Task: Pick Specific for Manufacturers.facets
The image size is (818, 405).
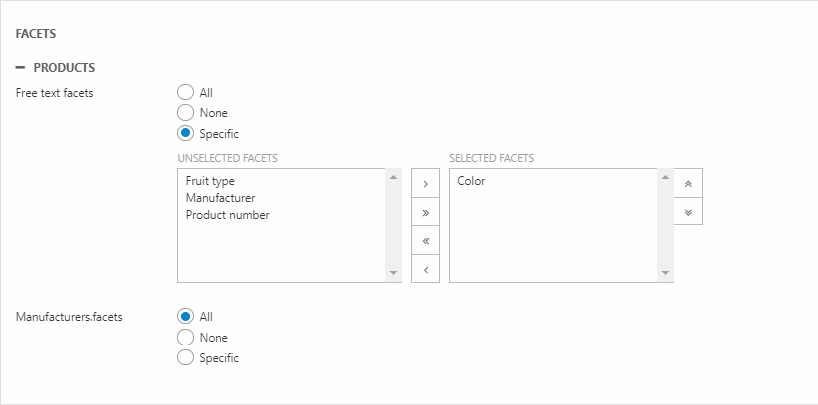Action: coord(185,357)
